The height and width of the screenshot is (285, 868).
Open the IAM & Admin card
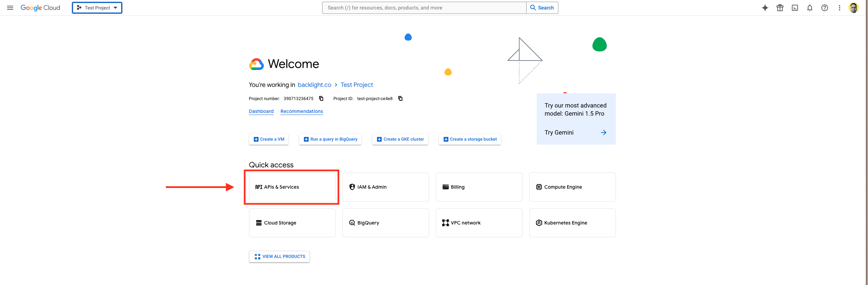(386, 187)
